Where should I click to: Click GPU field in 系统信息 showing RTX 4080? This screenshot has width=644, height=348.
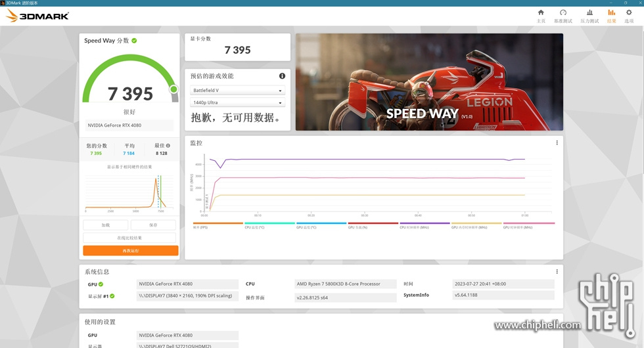point(187,284)
